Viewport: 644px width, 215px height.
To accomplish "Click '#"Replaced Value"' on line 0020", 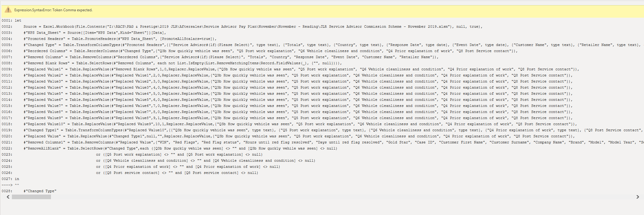I will click(x=42, y=136).
